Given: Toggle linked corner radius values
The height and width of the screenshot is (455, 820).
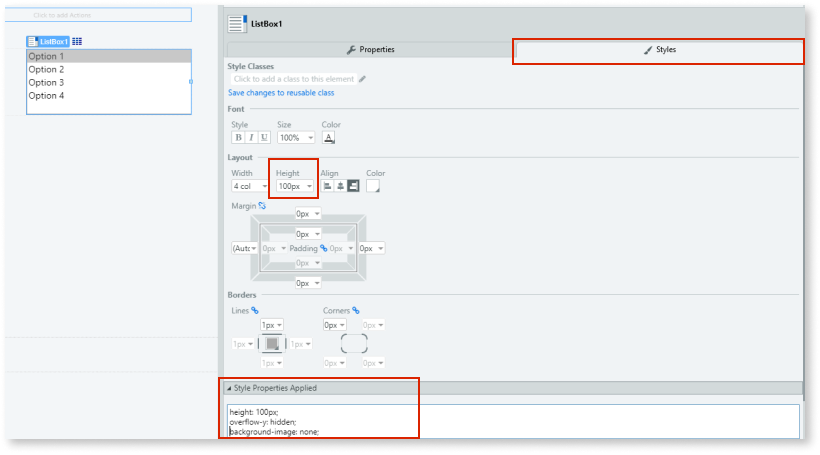Looking at the screenshot, I should point(355,311).
